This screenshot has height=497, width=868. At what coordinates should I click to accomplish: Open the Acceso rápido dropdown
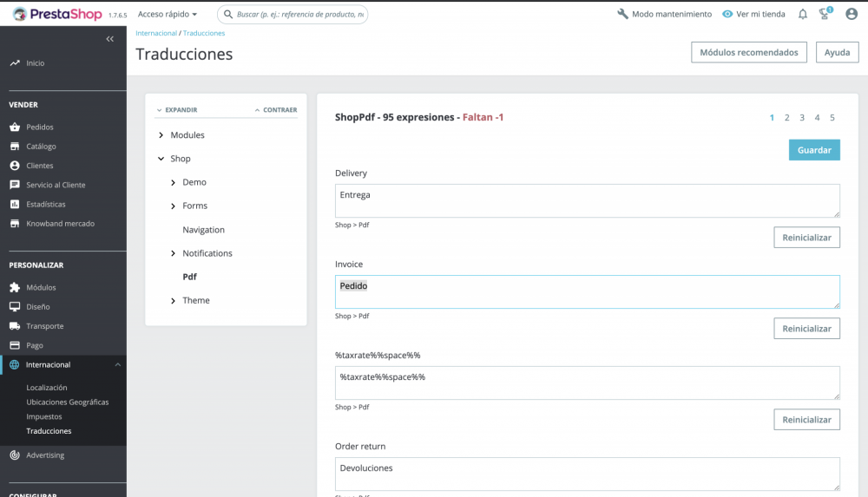(x=168, y=14)
